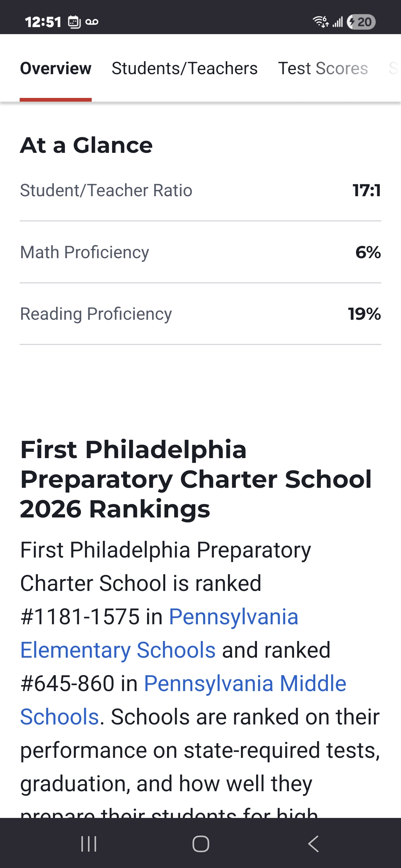Image resolution: width=401 pixels, height=868 pixels.
Task: Tap the cellular signal strength icon
Action: click(338, 22)
